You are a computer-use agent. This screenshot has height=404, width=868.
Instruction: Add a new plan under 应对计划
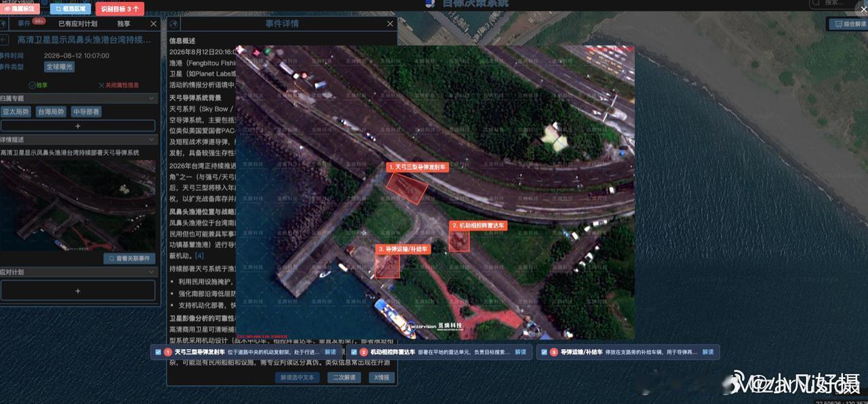78,290
